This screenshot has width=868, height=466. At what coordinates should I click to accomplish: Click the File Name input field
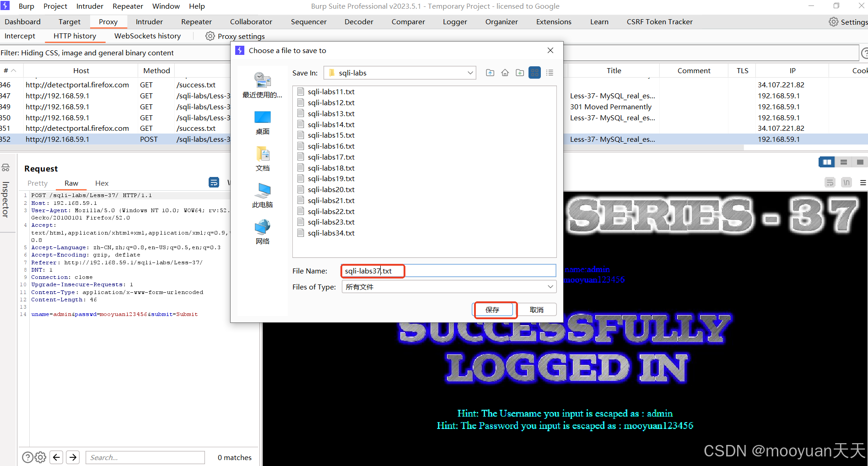448,271
